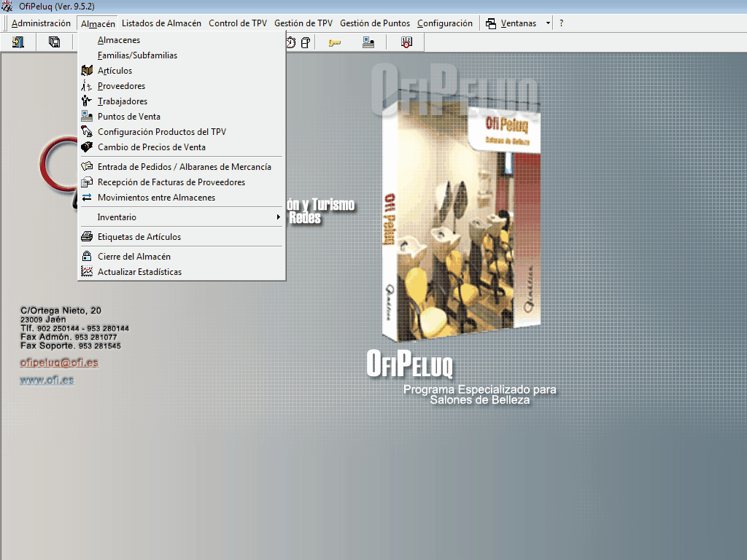Open Configuración Productos del TPV
The height and width of the screenshot is (560, 747).
pos(182,131)
